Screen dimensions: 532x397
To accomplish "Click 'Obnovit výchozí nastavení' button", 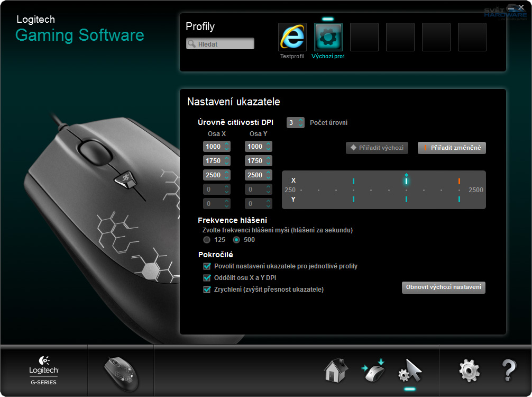I will click(444, 287).
